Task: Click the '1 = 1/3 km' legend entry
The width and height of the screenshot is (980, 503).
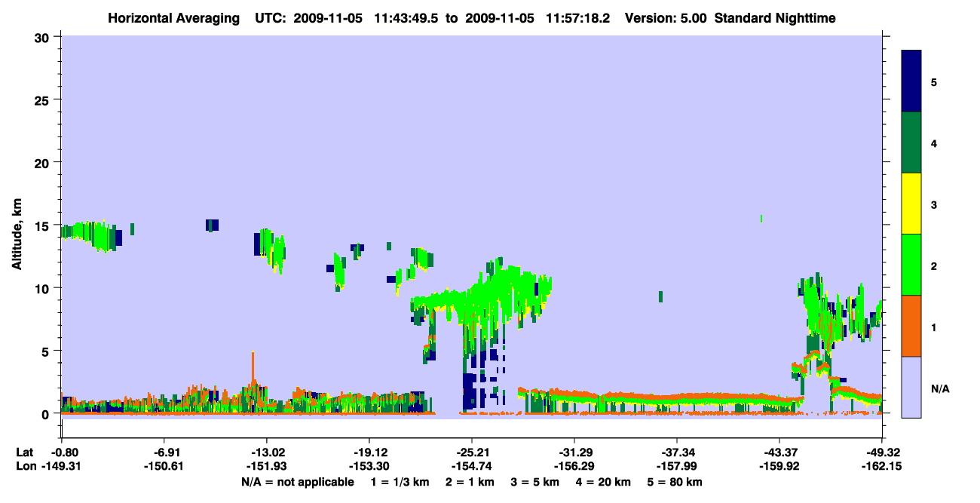Action: tap(399, 482)
